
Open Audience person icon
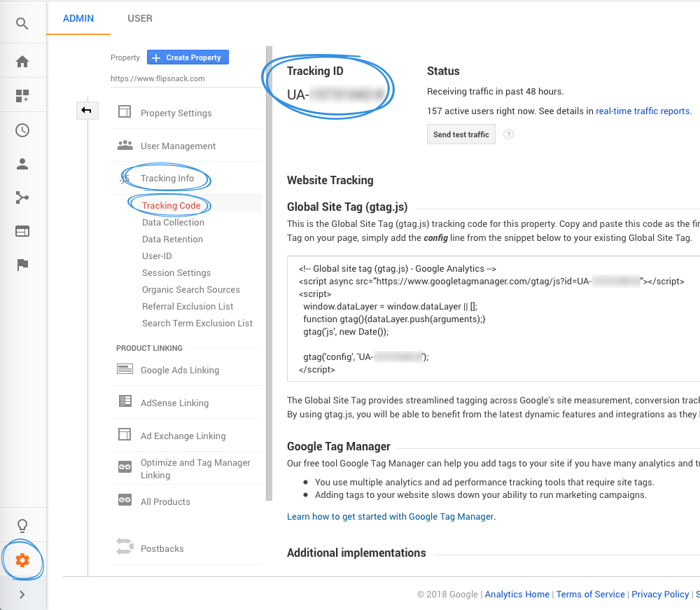click(x=22, y=164)
